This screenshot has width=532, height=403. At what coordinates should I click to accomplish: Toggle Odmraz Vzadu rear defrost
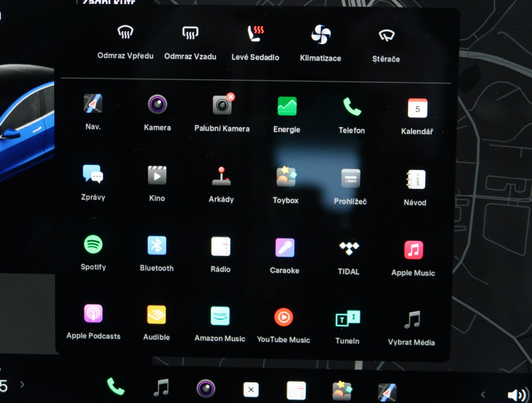coord(190,33)
